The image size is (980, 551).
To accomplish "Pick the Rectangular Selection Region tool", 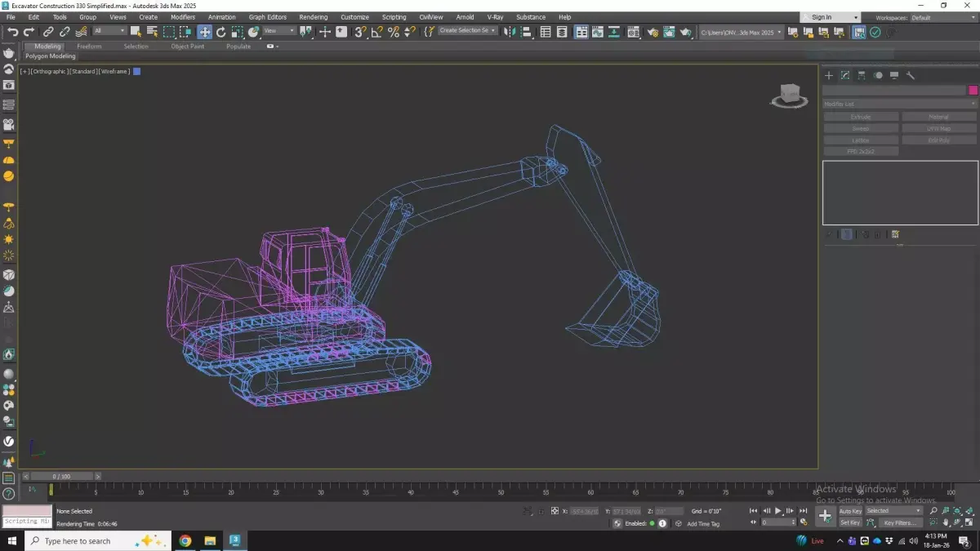I will coord(169,32).
